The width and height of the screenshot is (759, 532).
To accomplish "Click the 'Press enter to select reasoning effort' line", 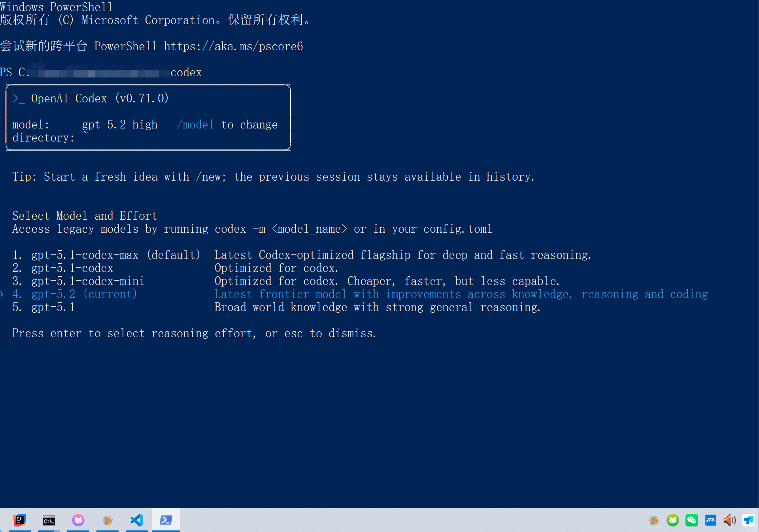I will point(194,333).
